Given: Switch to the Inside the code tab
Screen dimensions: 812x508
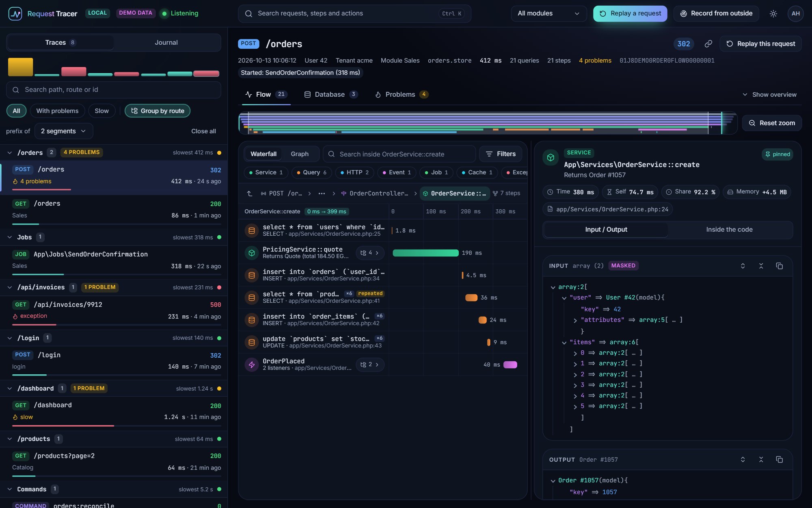Looking at the screenshot, I should [729, 230].
